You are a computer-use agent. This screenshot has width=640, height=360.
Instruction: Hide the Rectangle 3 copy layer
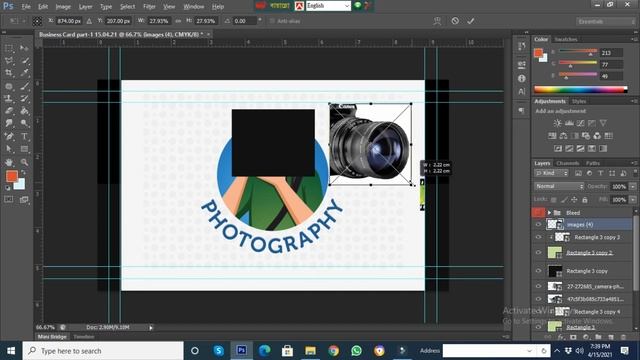click(x=538, y=271)
